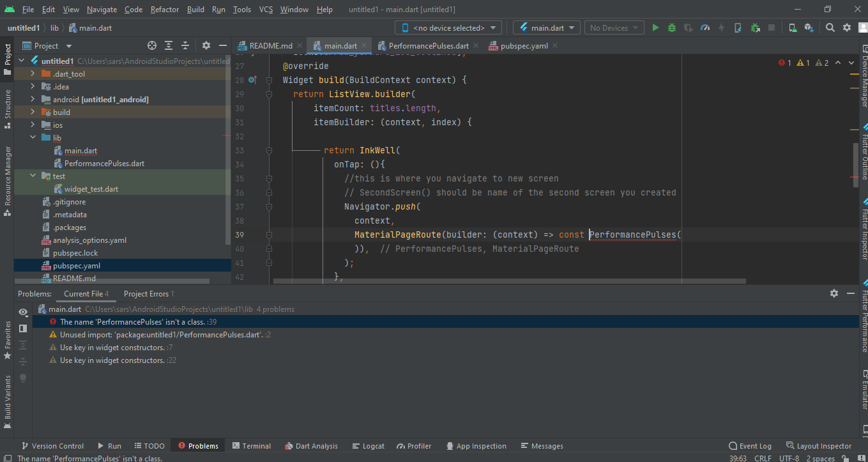Hide the Project panel with minus icon
The height and width of the screenshot is (462, 868).
[x=222, y=45]
